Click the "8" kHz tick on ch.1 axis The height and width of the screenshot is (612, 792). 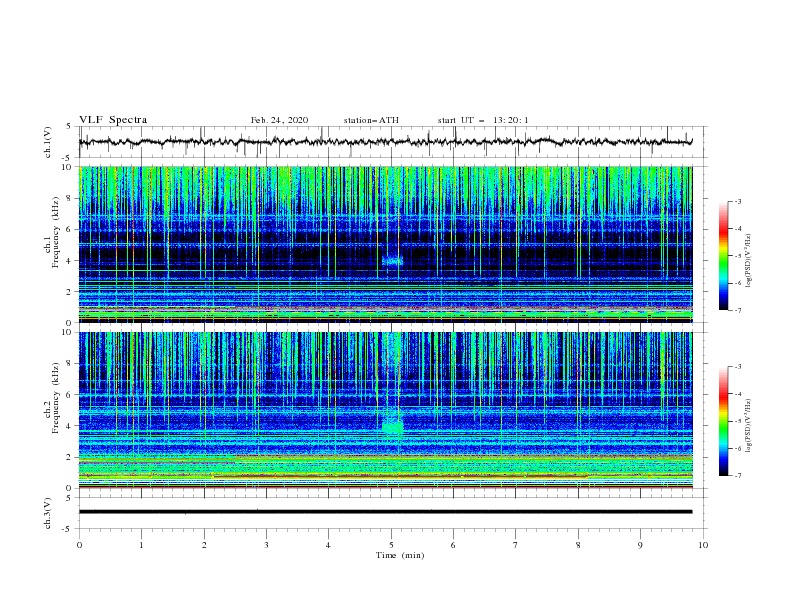pyautogui.click(x=69, y=198)
